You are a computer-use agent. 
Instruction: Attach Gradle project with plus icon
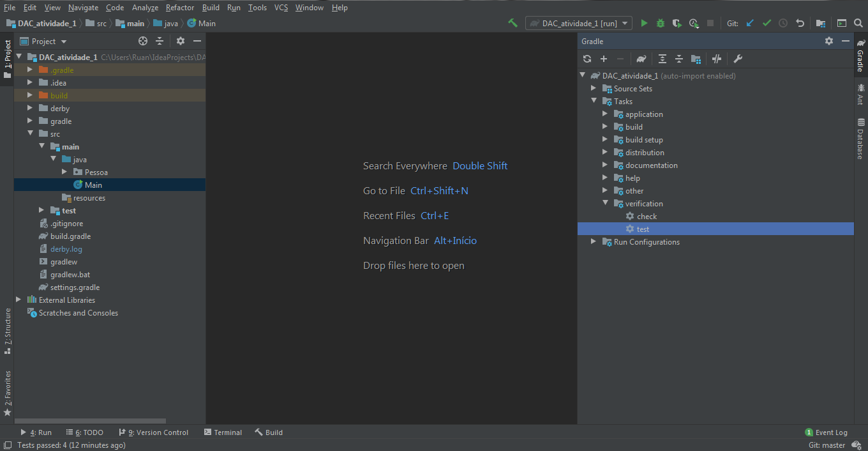[x=604, y=59]
